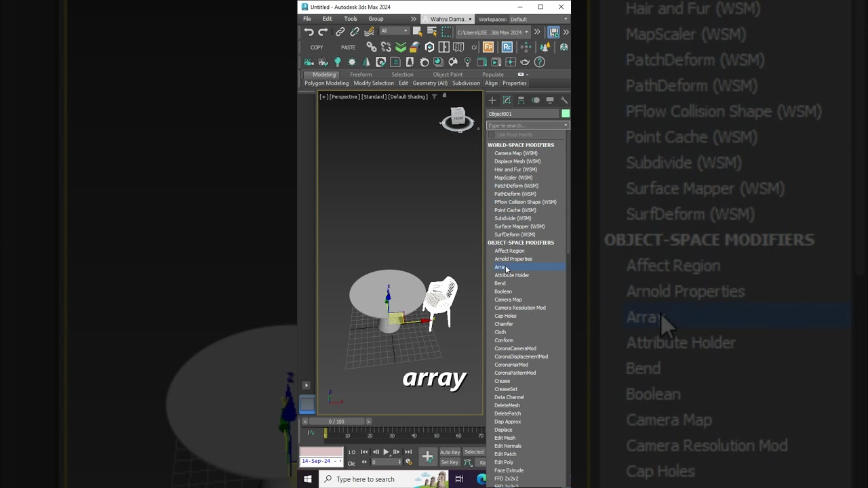Open the Edit menu
Image resolution: width=868 pixels, height=488 pixels.
(328, 19)
